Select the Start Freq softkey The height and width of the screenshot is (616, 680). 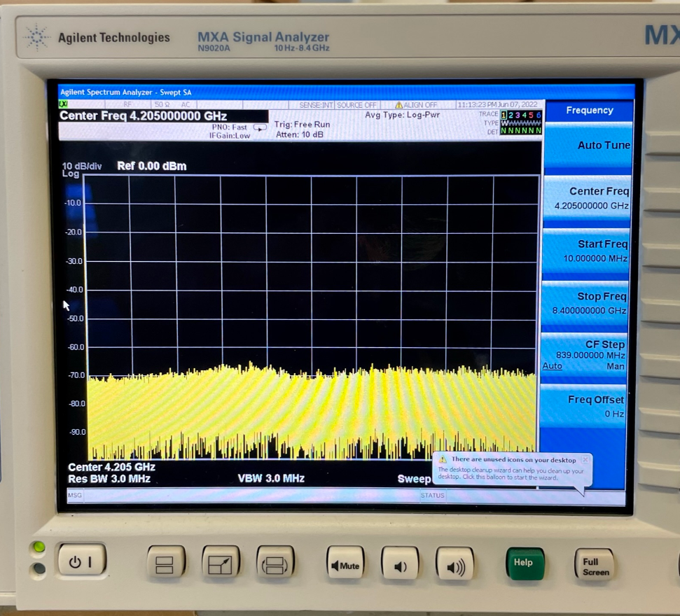588,251
